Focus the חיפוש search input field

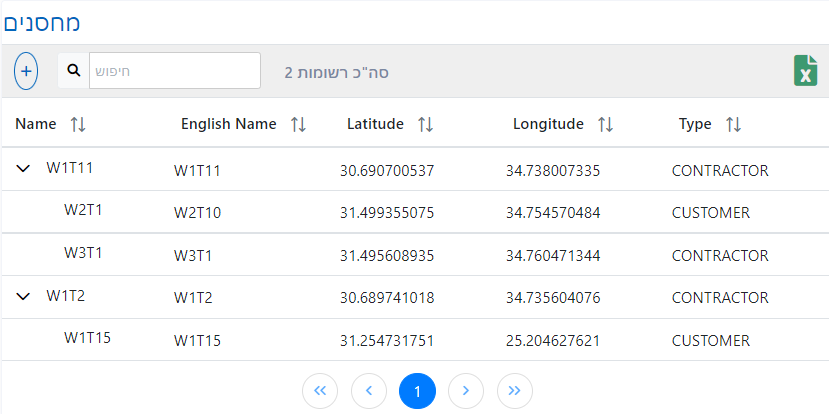175,71
